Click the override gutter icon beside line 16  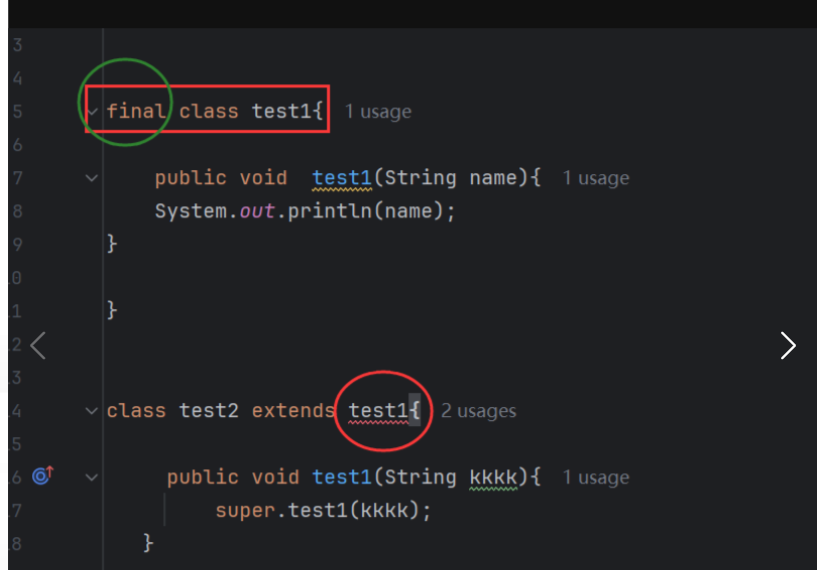click(x=41, y=477)
